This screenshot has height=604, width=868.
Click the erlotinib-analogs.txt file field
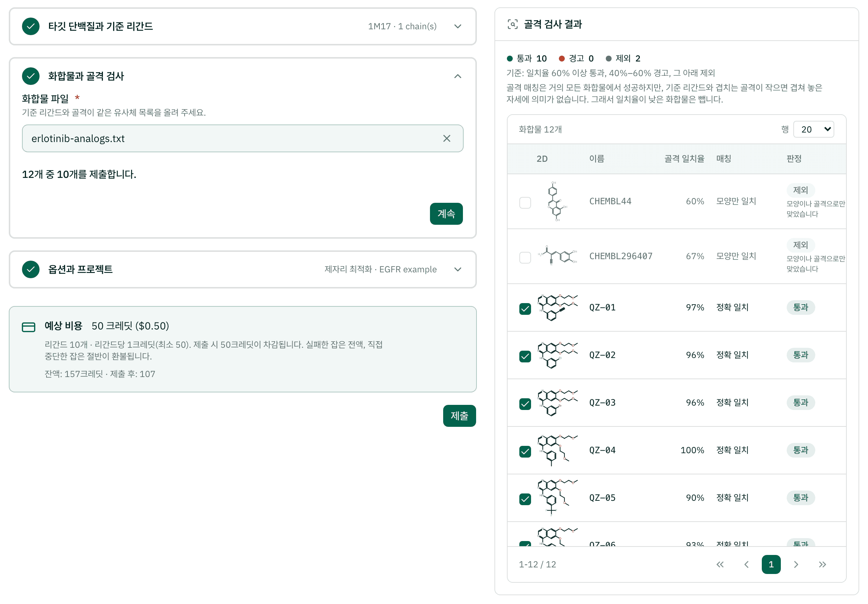pos(242,138)
